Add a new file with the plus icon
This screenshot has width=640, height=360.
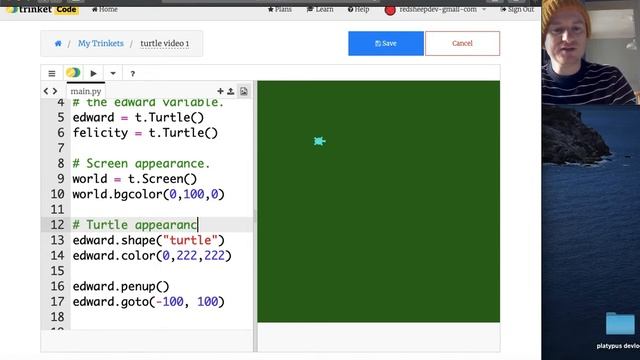pos(220,91)
